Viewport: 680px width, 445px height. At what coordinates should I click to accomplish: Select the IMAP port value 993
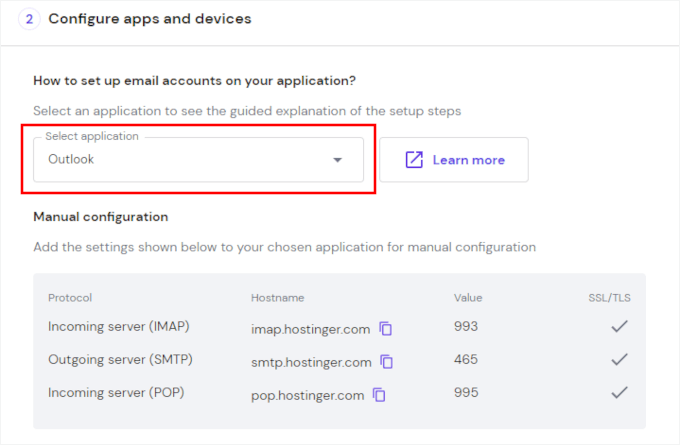click(x=466, y=327)
